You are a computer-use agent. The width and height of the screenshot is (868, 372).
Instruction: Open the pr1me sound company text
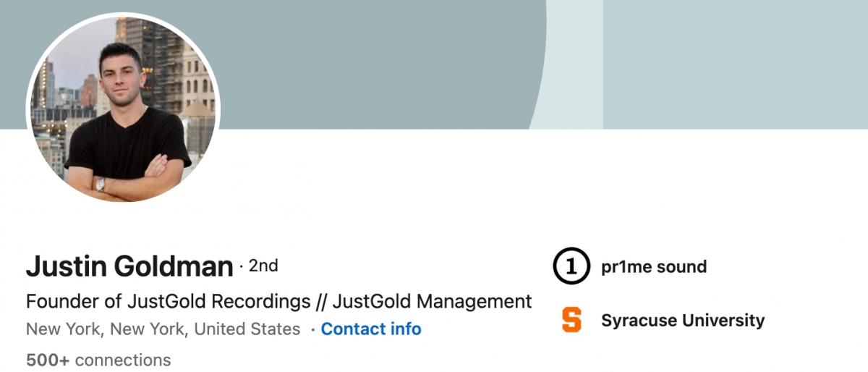coord(653,267)
